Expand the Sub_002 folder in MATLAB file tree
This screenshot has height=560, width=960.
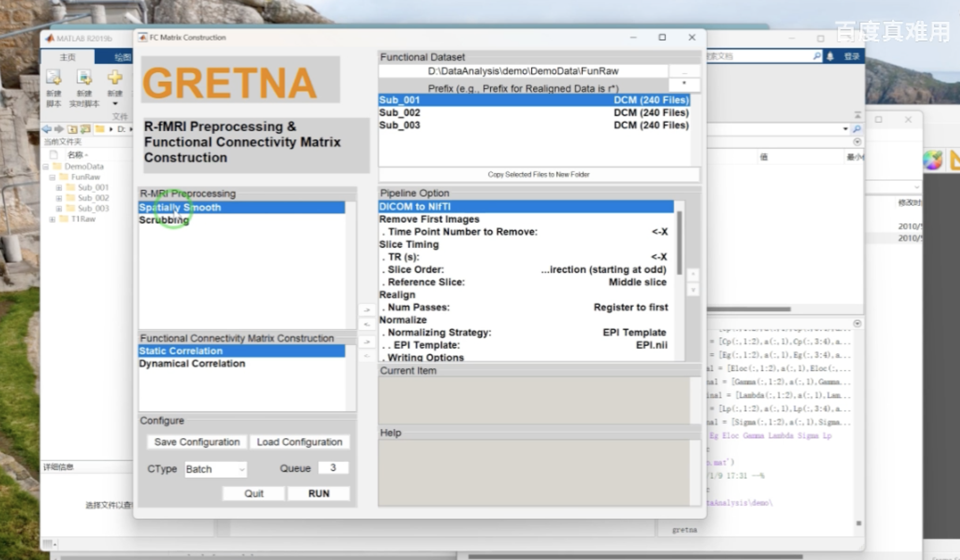(x=59, y=198)
